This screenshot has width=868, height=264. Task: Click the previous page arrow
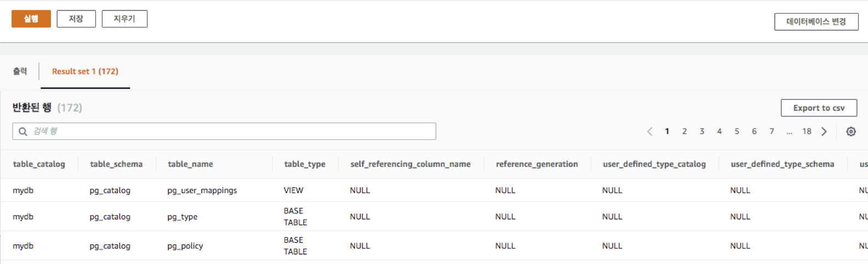(x=650, y=132)
